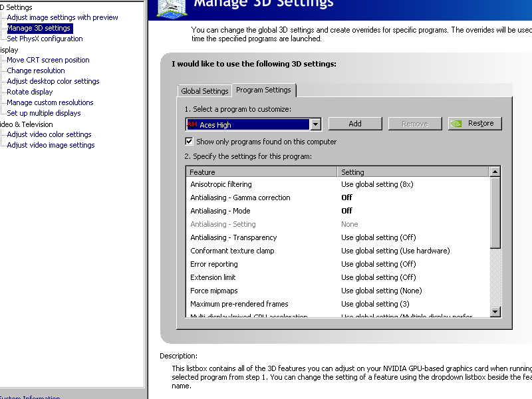Open Set up multiple displays
This screenshot has height=399, width=532.
tap(44, 113)
